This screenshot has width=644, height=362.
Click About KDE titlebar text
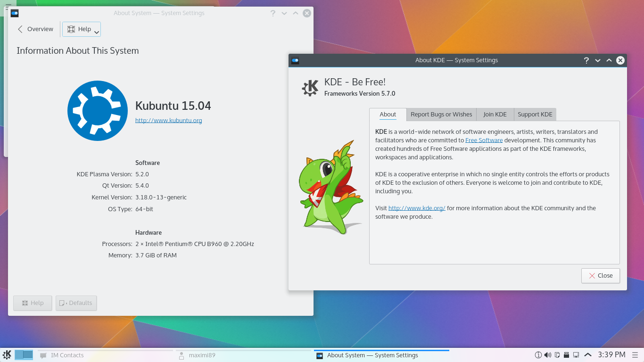pos(456,60)
